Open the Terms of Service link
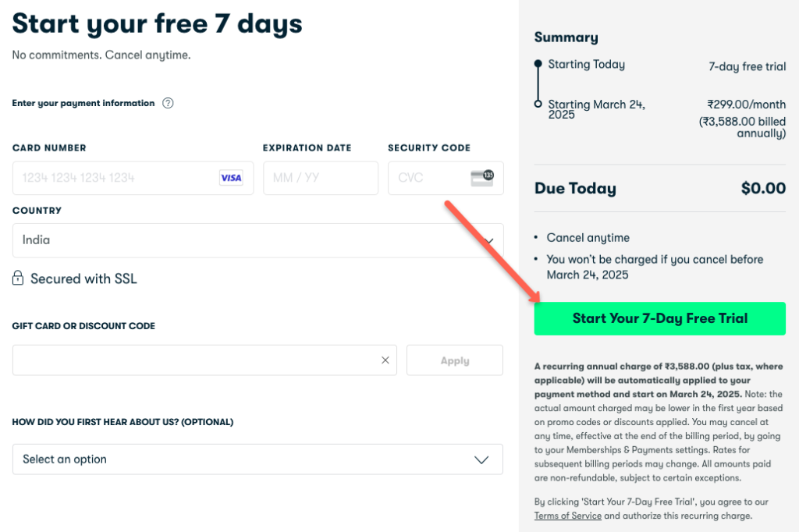 point(567,516)
